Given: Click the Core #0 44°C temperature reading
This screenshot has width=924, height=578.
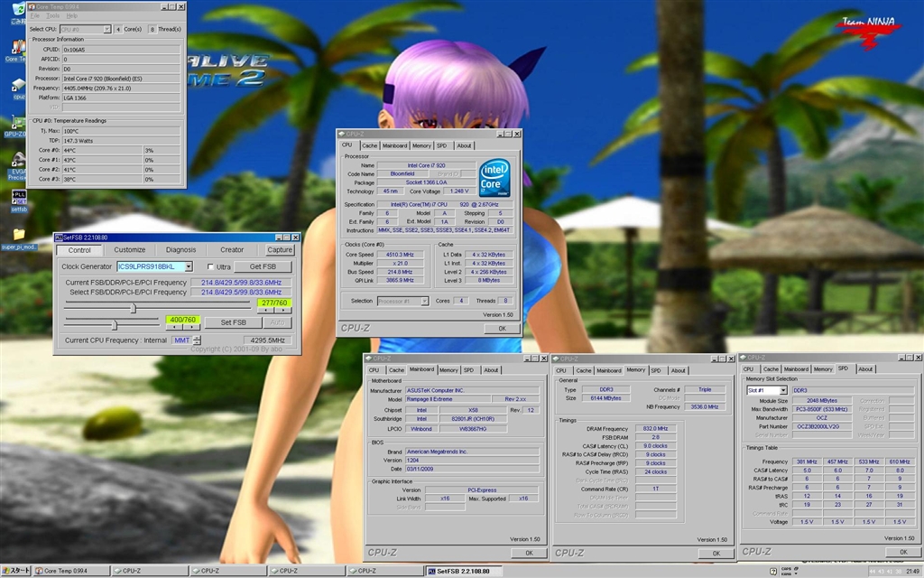Looking at the screenshot, I should coord(102,151).
